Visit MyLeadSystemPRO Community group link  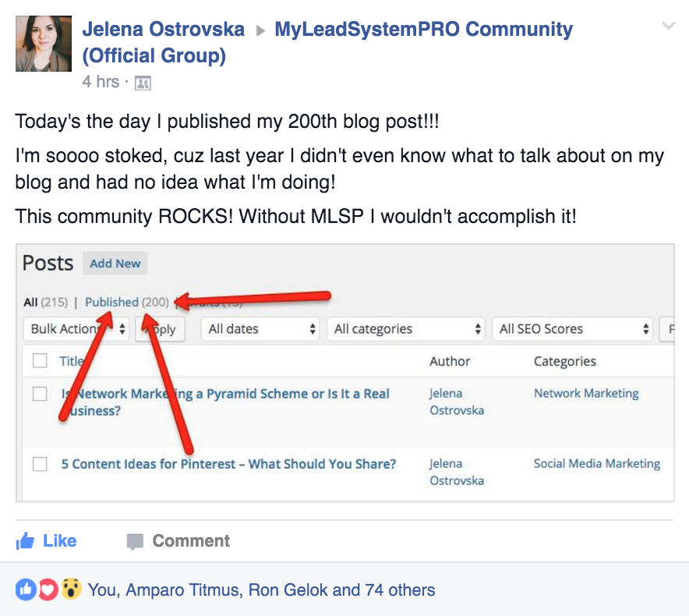(x=327, y=42)
